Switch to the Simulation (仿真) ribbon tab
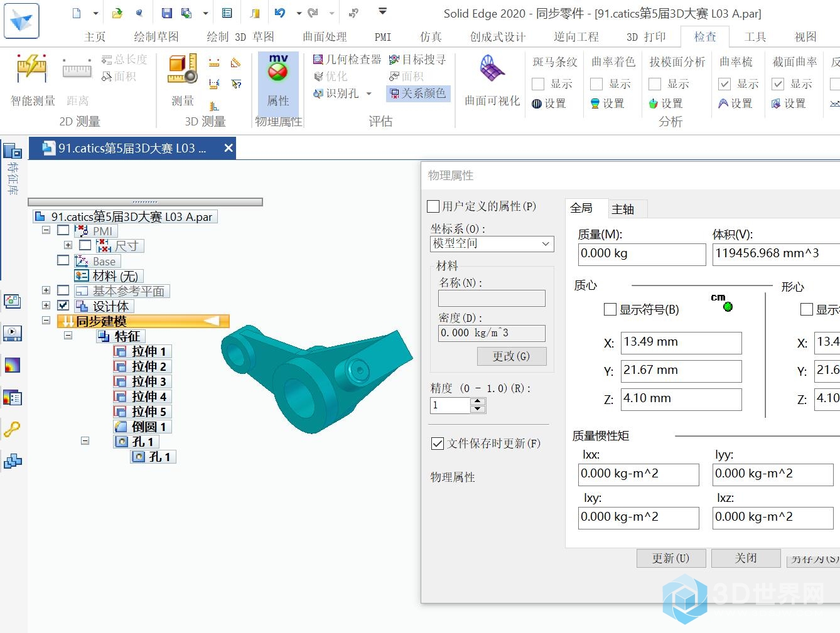This screenshot has width=840, height=633. pyautogui.click(x=431, y=37)
